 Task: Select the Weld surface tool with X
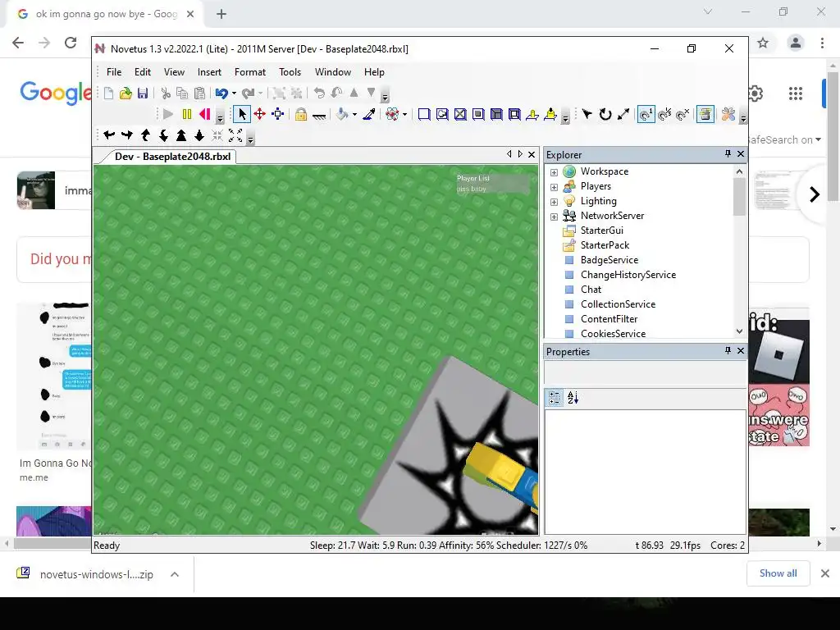460,114
